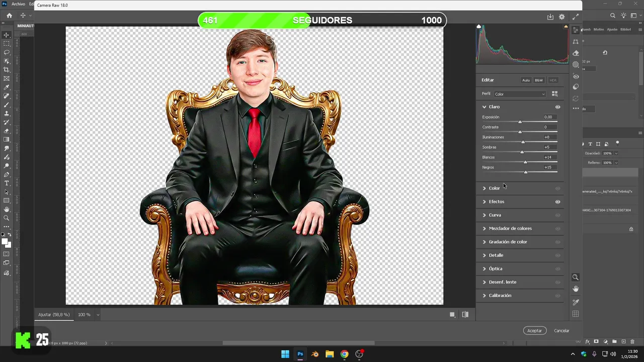
Task: Toggle shadow clipping warning in histogram
Action: [478, 27]
